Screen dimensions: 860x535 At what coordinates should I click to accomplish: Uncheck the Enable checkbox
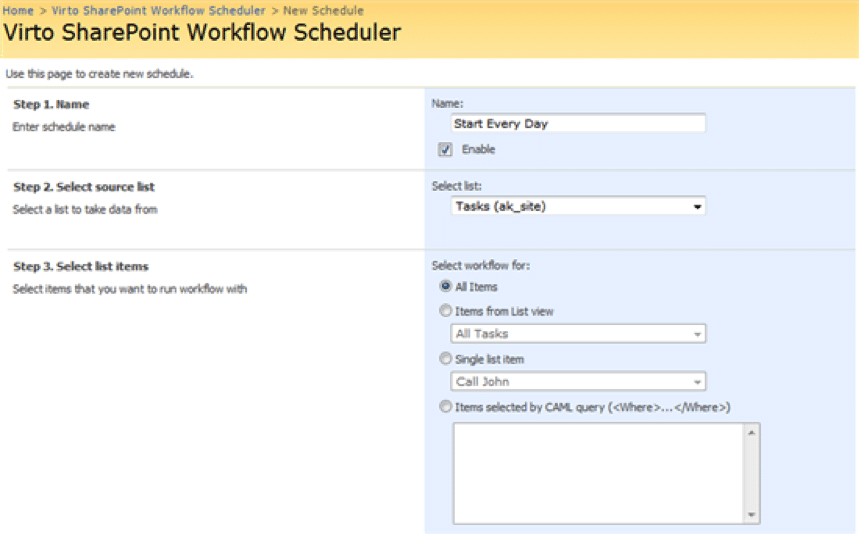click(x=445, y=149)
